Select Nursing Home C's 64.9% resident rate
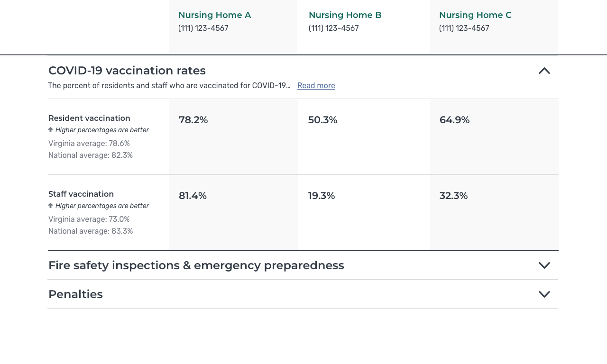This screenshot has height=364, width=607. coord(454,120)
